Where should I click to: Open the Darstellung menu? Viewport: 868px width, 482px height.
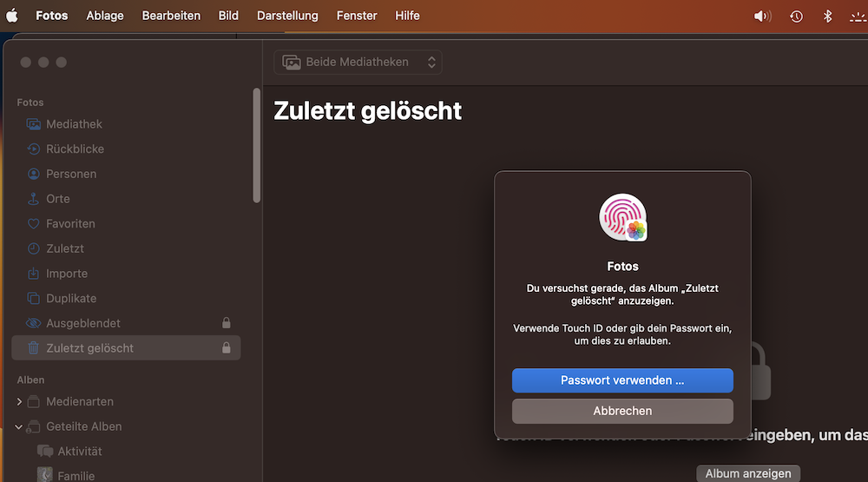[287, 16]
